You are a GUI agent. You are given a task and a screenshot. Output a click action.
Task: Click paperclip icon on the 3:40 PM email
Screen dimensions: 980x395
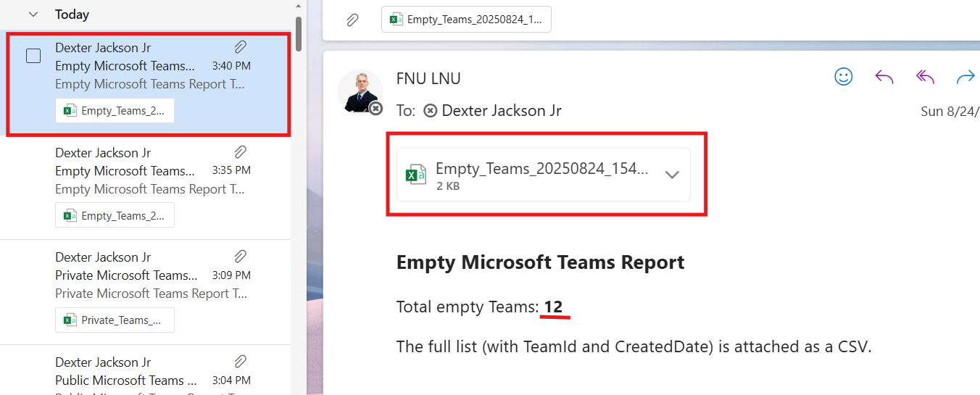click(x=241, y=47)
